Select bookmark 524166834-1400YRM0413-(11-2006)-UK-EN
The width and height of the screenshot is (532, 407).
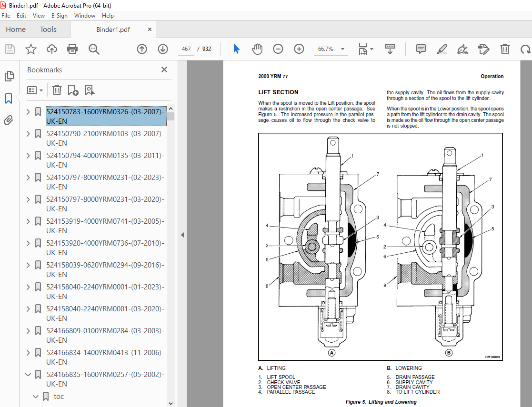105,357
